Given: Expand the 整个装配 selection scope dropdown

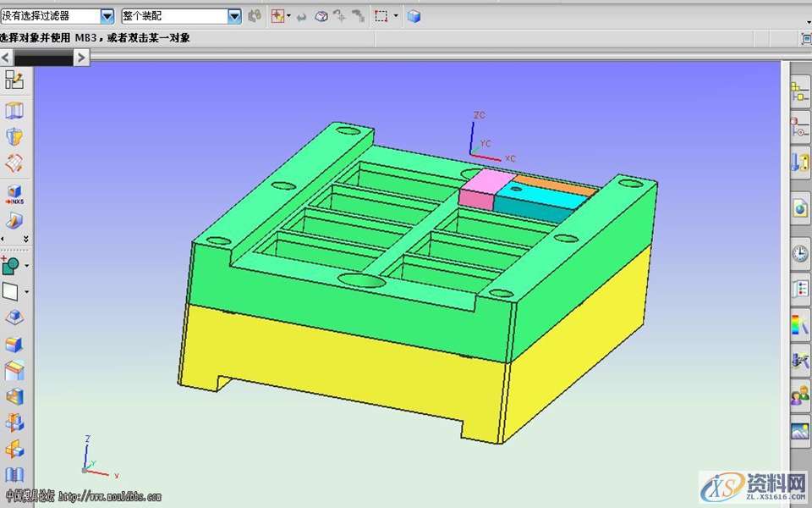Looking at the screenshot, I should point(234,16).
